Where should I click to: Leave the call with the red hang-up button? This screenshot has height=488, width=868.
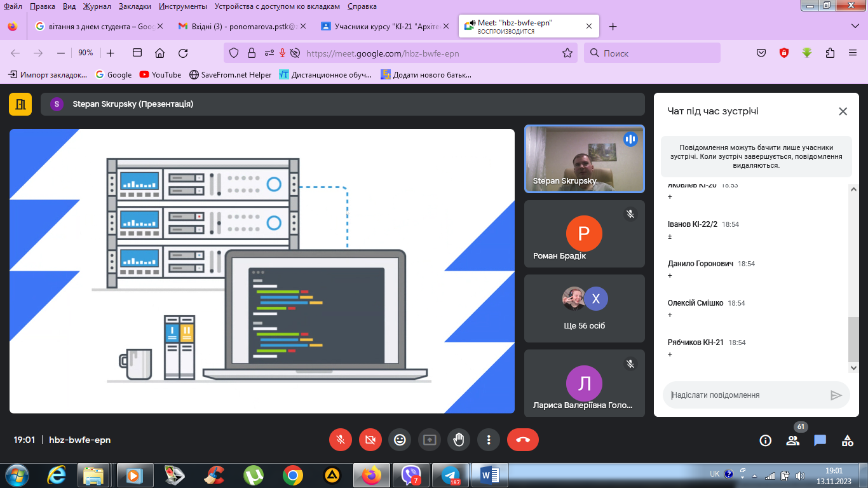coord(522,440)
